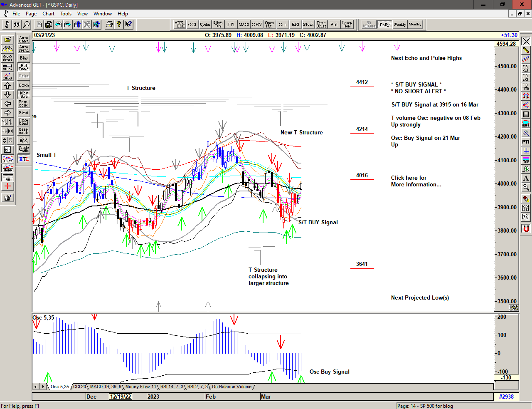Open the GANN lines tool
This screenshot has height=409, width=532.
7,168
